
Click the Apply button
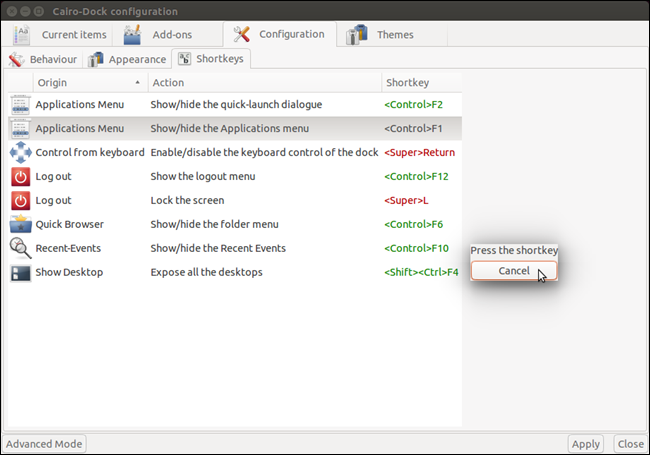(585, 444)
